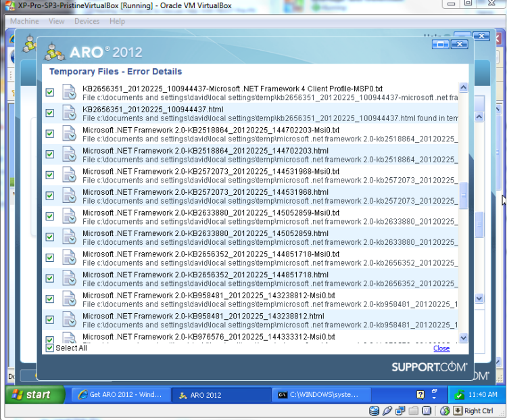Uncheck KB2656351_20120225_100944437.html checkbox

50,113
